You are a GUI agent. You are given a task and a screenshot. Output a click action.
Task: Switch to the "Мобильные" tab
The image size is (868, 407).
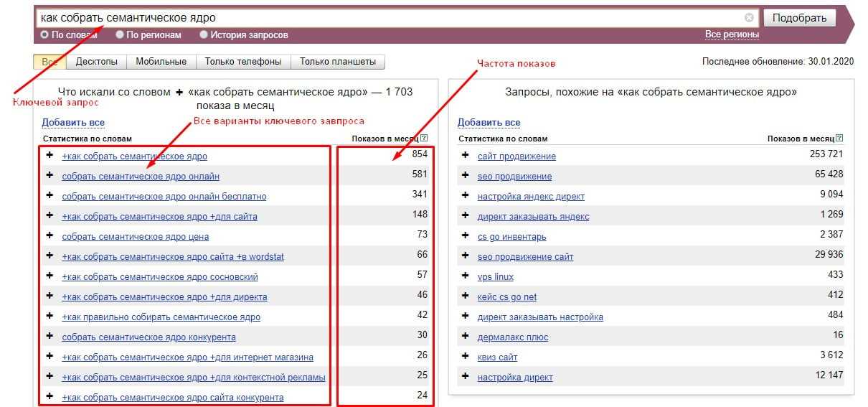(161, 62)
